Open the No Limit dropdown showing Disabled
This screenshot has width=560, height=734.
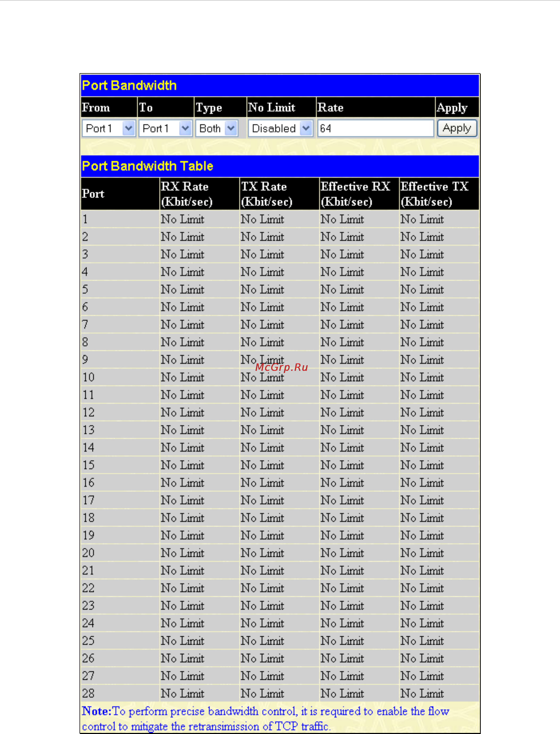[280, 128]
